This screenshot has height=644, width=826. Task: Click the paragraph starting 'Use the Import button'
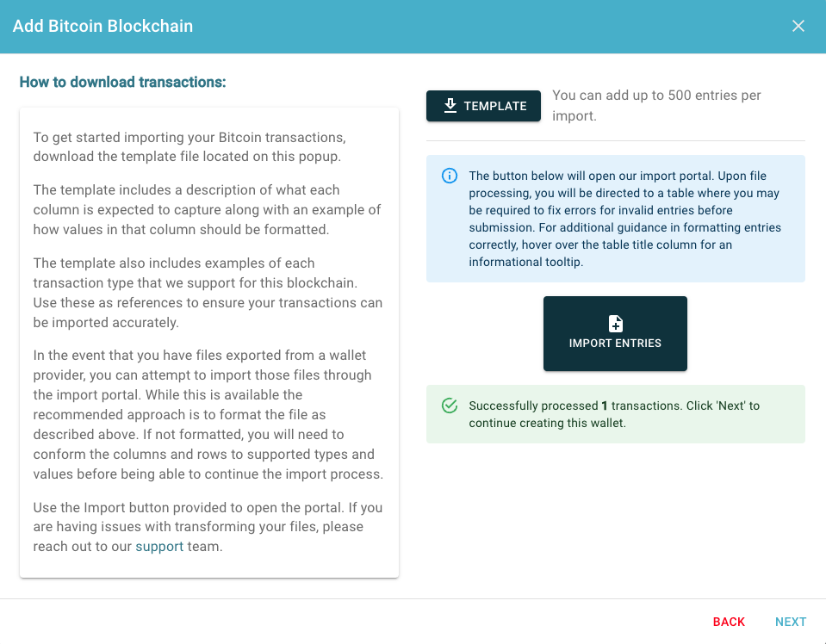click(x=208, y=527)
